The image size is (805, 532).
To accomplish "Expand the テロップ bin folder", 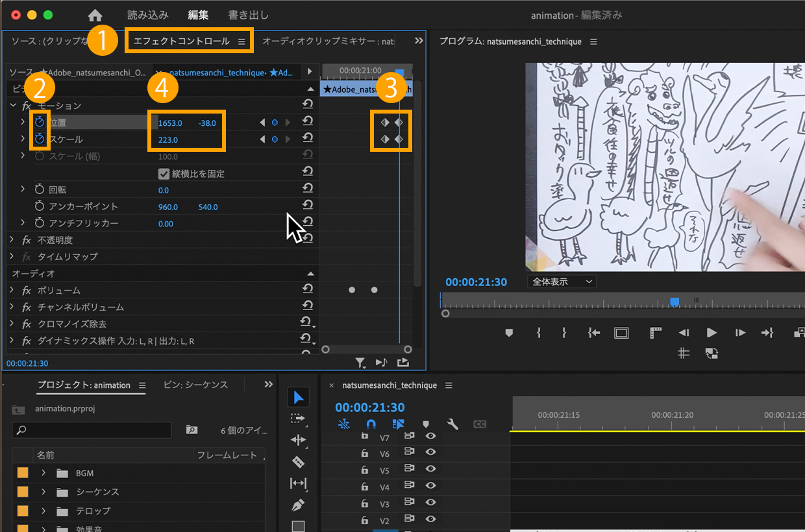I will click(x=44, y=511).
